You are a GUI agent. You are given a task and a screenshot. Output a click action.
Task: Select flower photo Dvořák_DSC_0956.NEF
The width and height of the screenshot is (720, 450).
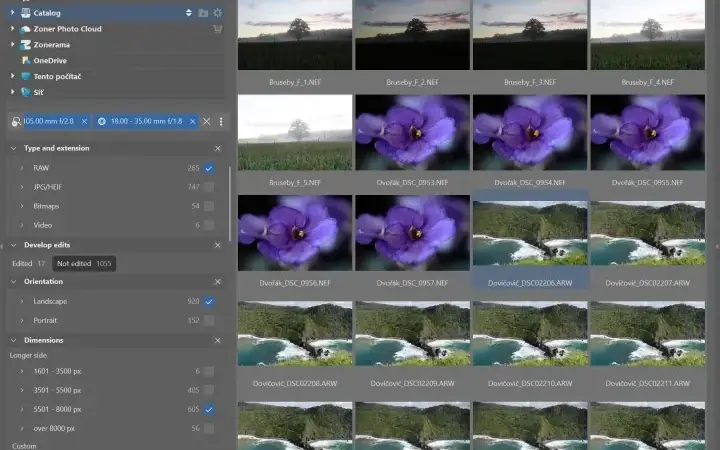coord(295,233)
